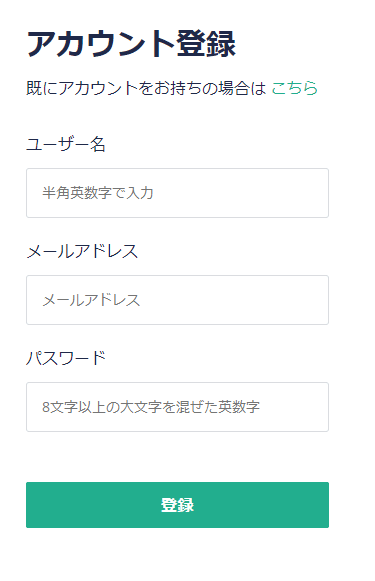Click into the パスワード input field
The height and width of the screenshot is (581, 375).
177,407
